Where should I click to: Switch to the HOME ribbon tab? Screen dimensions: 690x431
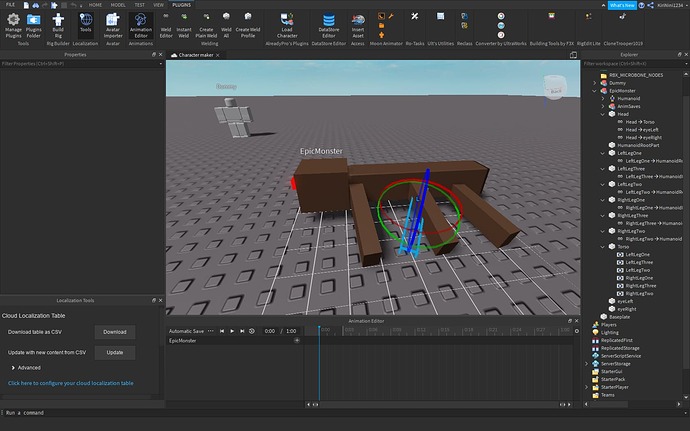tap(95, 5)
